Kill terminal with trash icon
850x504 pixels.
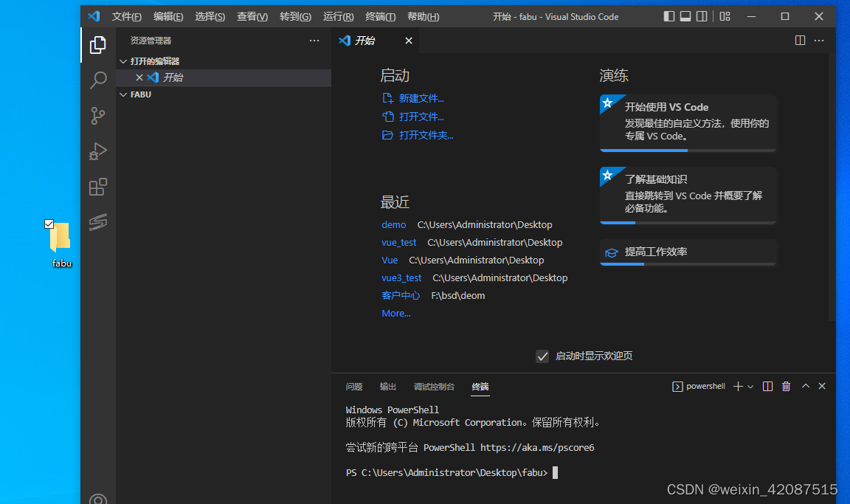click(x=786, y=387)
